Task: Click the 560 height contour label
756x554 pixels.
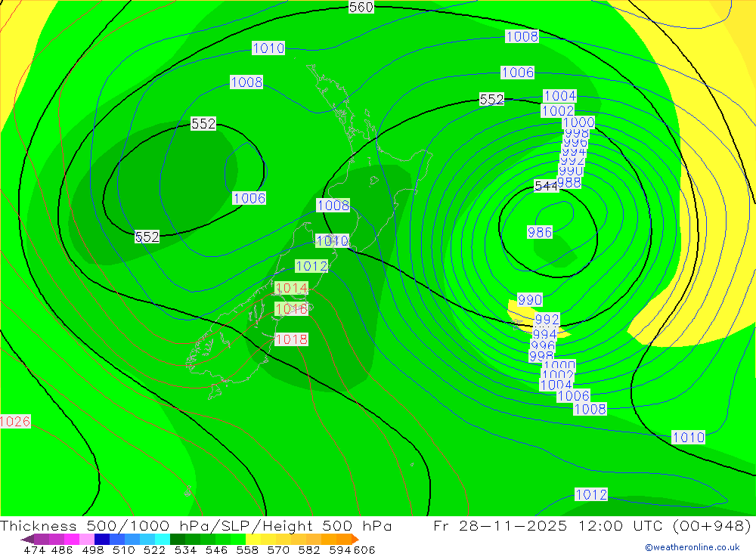Action: 361,7
